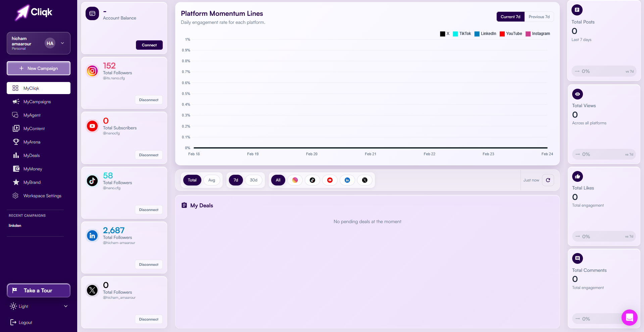Select the 30d time range
The width and height of the screenshot is (644, 332).
(x=254, y=180)
